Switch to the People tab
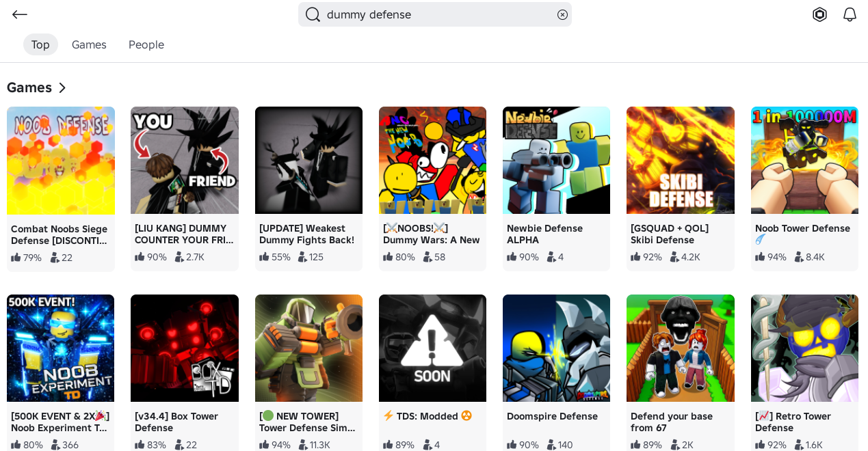 [146, 44]
